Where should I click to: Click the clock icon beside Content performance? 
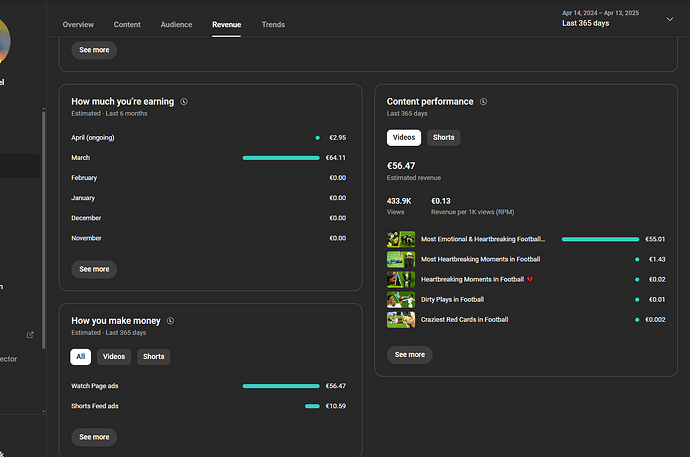pyautogui.click(x=483, y=102)
